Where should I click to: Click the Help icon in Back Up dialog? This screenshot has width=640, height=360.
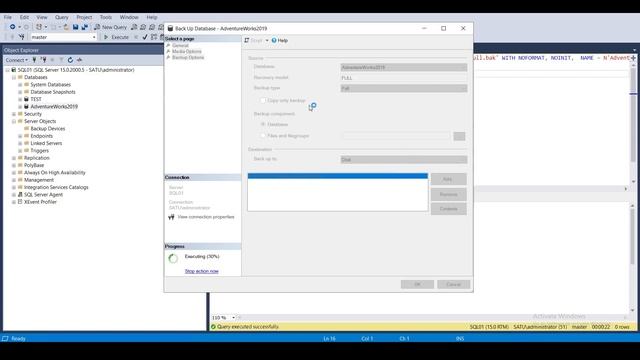[274, 40]
